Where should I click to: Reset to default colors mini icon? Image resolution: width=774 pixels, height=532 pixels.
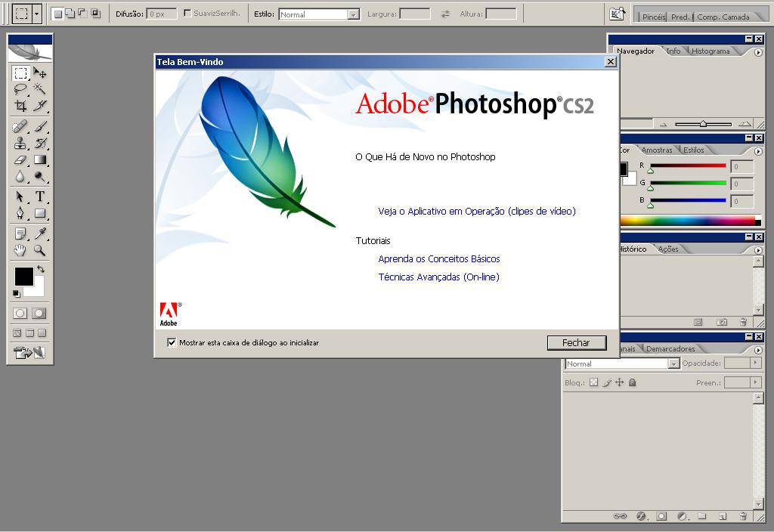click(17, 294)
